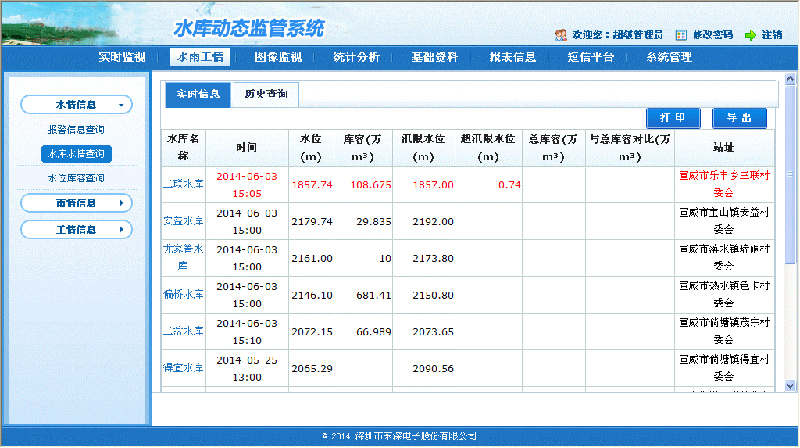
Task: Open the 安益水库 reservoir link
Action: tap(182, 220)
